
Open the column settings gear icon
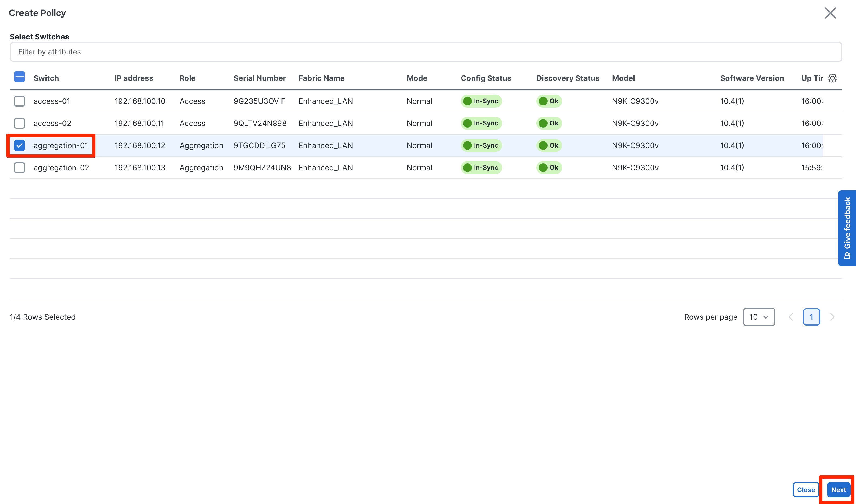(x=832, y=78)
